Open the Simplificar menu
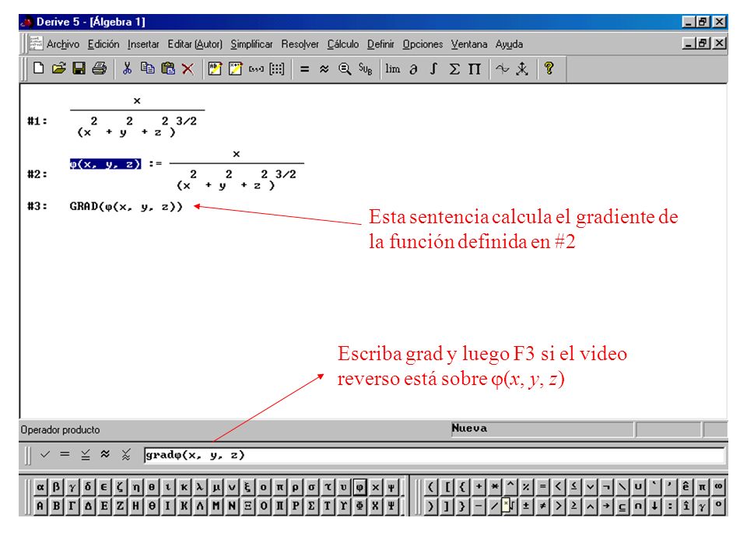Screen dimensions: 747x560 [x=251, y=44]
